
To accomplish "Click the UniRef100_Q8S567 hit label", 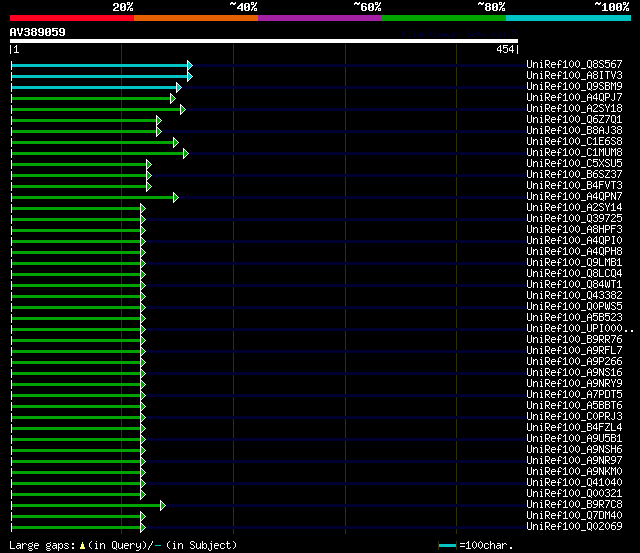I will (574, 64).
